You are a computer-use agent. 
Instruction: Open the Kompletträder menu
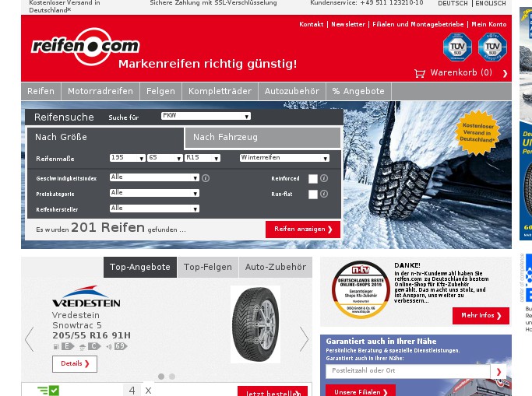coord(220,92)
